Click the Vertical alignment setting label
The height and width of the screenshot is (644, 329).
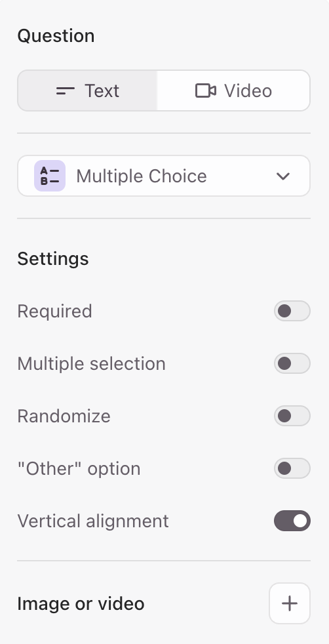[x=93, y=521]
